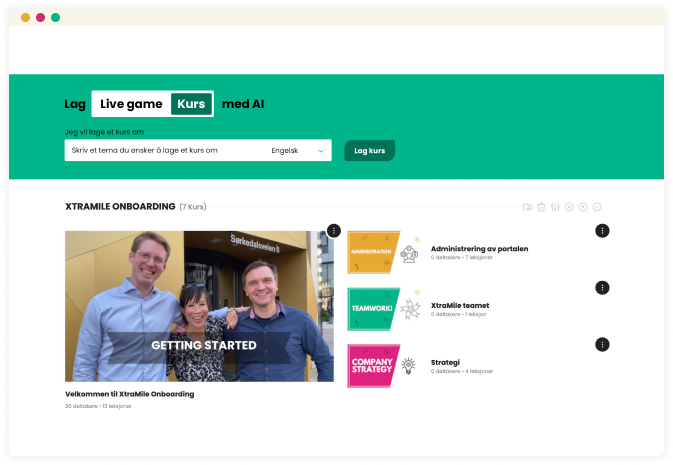
Task: Click '0 deltakere • 7 leksjoner' text
Action: coord(461,257)
